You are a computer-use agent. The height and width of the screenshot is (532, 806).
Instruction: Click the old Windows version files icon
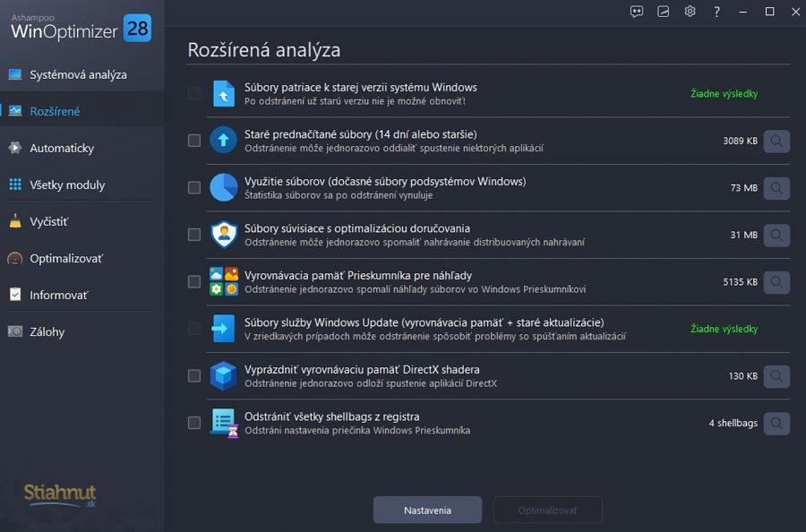[x=224, y=93]
